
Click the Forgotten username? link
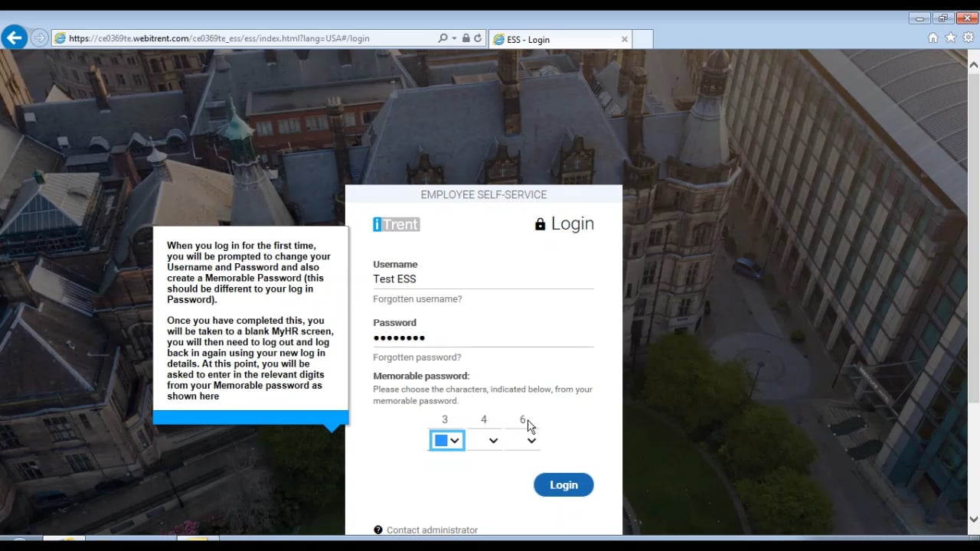click(417, 299)
